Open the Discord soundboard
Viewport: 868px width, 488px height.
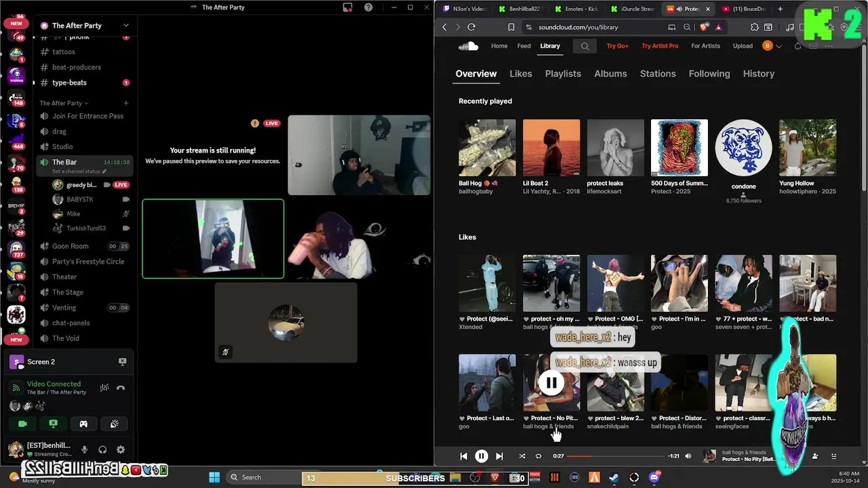point(114,424)
